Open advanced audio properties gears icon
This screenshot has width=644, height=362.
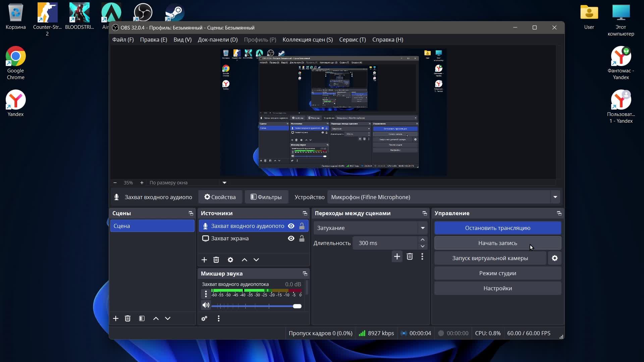pos(204,318)
